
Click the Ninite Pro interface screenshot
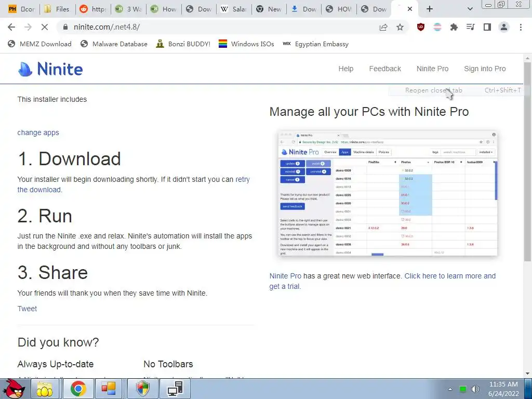(388, 193)
